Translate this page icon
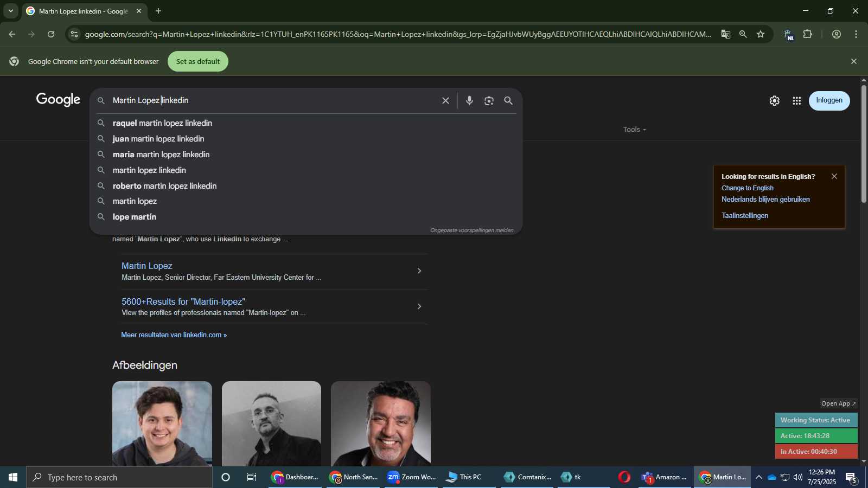Image resolution: width=868 pixels, height=488 pixels. coord(725,34)
